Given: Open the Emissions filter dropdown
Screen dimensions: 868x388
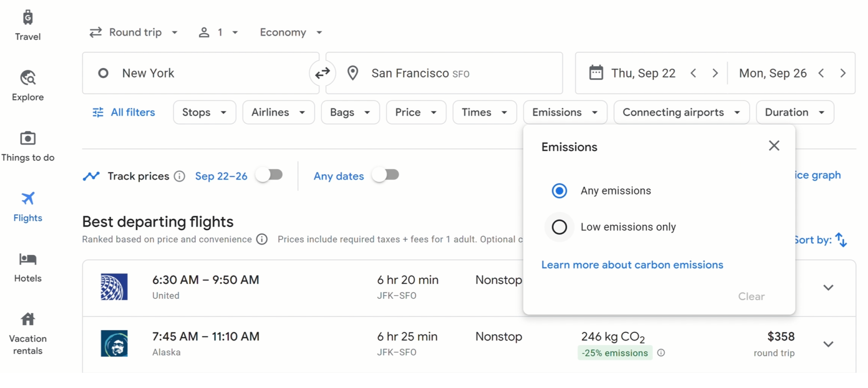Looking at the screenshot, I should coord(565,112).
